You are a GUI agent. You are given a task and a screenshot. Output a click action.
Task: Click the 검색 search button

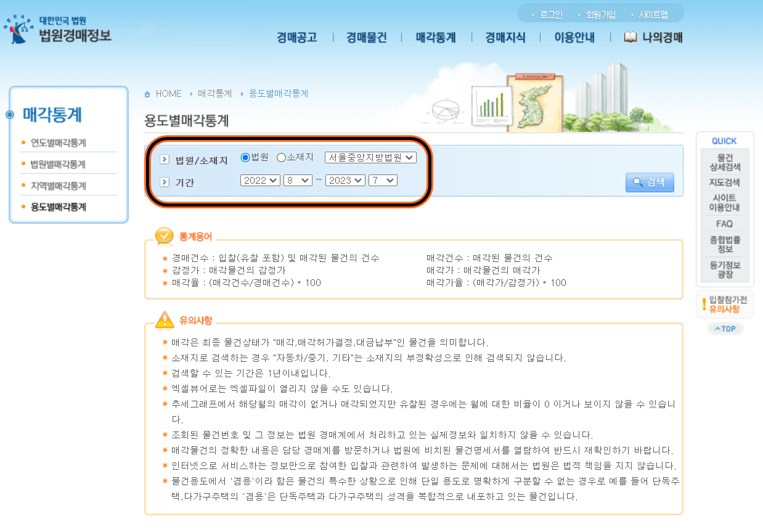click(649, 182)
